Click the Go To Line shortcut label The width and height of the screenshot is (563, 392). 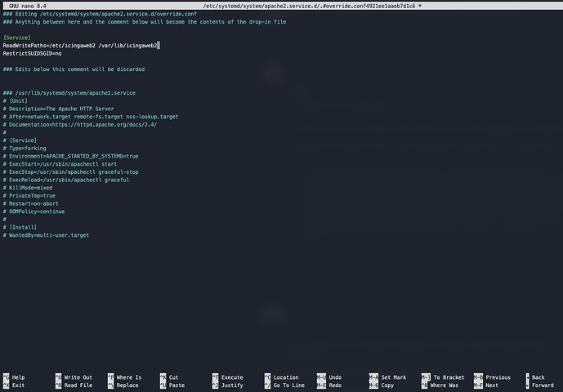[x=289, y=385]
